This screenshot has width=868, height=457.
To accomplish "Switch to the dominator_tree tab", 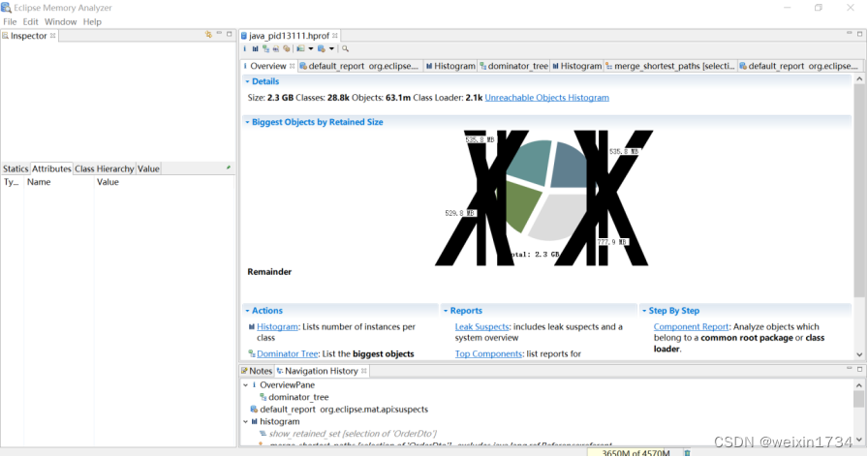I will coord(513,66).
